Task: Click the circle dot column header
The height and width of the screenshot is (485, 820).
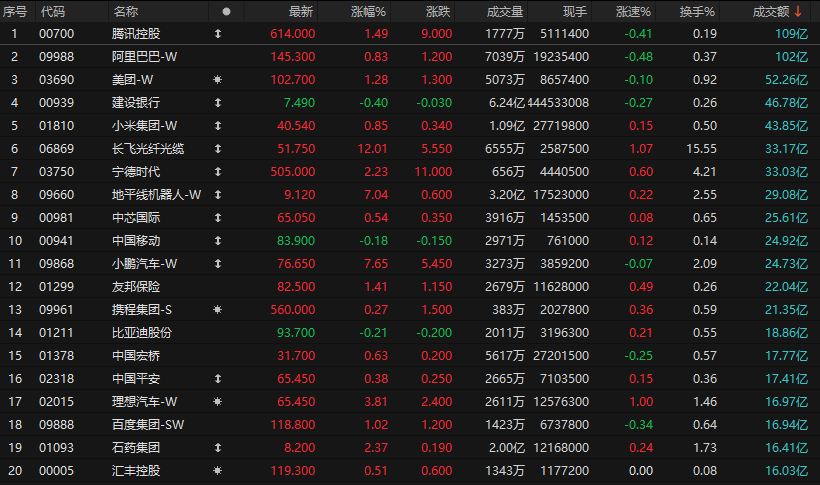Action: click(x=226, y=12)
